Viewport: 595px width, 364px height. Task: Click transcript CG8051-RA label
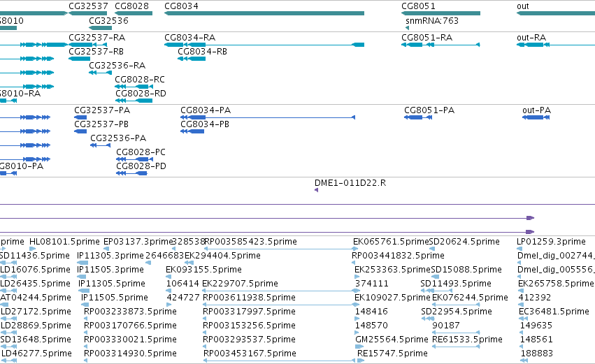pyautogui.click(x=427, y=38)
